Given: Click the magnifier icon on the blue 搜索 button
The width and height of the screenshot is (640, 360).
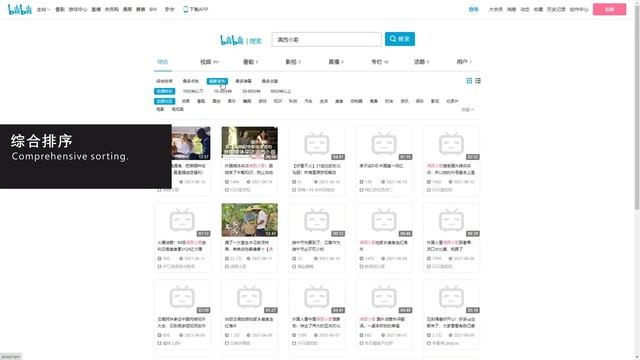Looking at the screenshot, I should (393, 39).
